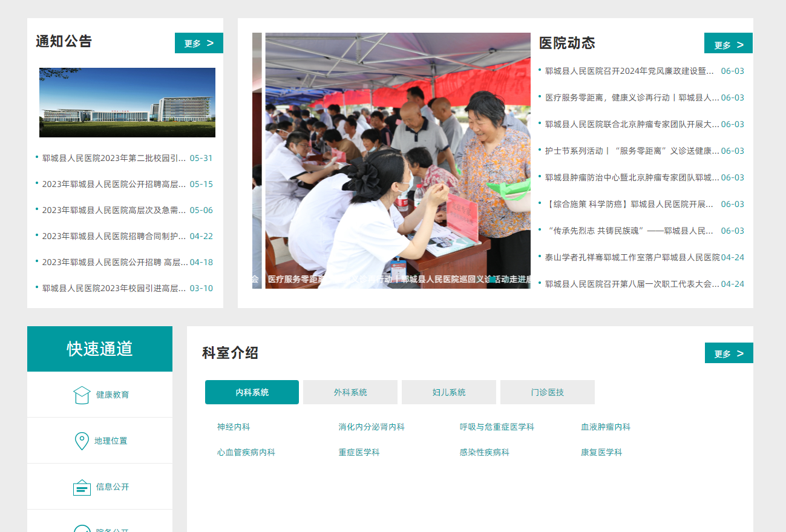
Task: Click the hospital building thumbnail image
Action: [127, 102]
